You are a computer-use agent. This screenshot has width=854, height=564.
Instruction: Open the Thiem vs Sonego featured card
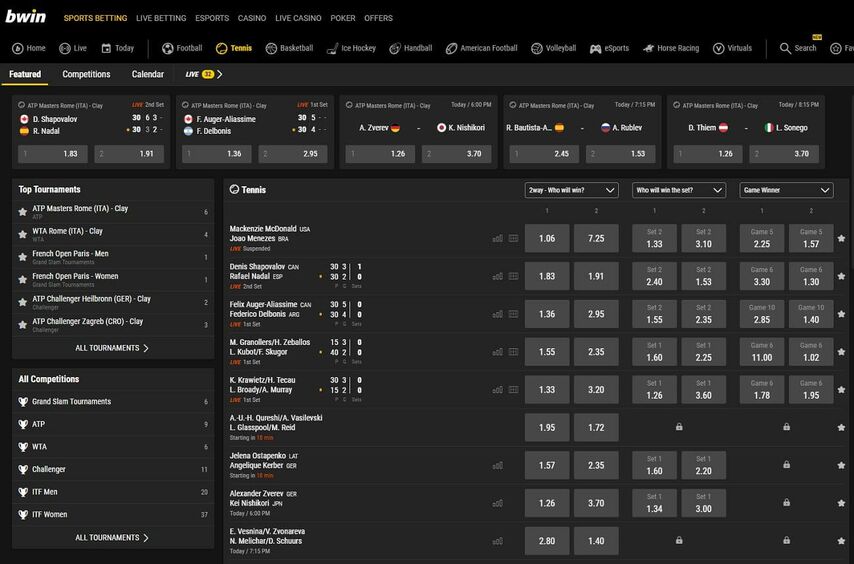tap(746, 132)
